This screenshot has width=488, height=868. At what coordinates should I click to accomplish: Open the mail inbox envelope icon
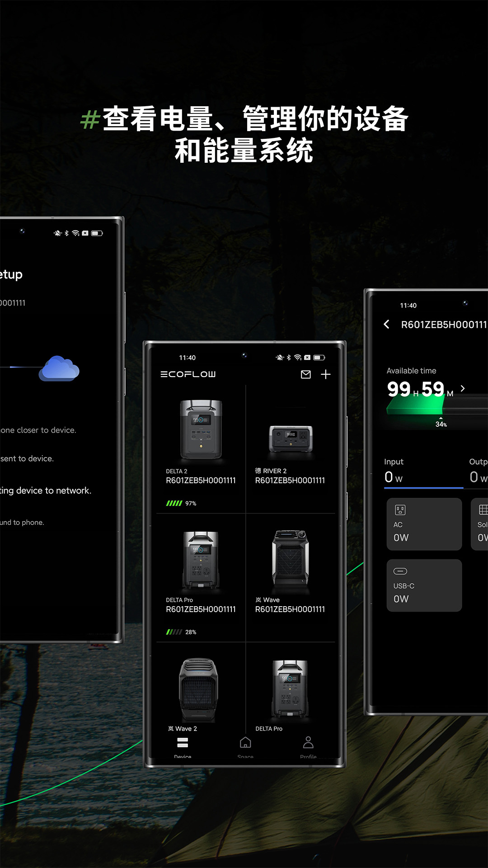point(306,374)
